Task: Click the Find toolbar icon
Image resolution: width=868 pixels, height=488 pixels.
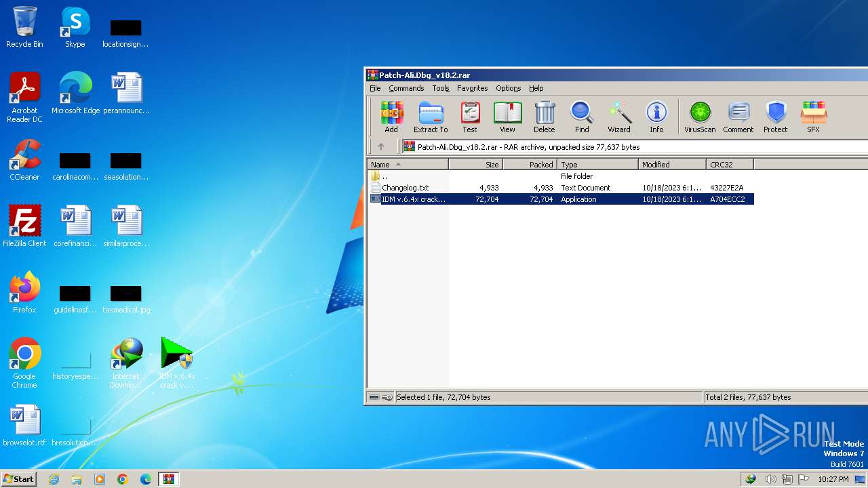Action: [582, 117]
